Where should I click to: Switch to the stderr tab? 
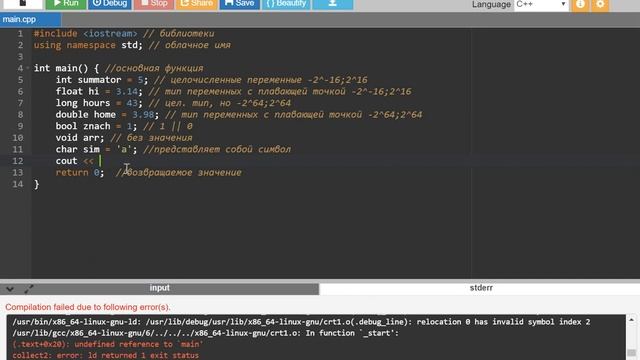[x=481, y=288]
